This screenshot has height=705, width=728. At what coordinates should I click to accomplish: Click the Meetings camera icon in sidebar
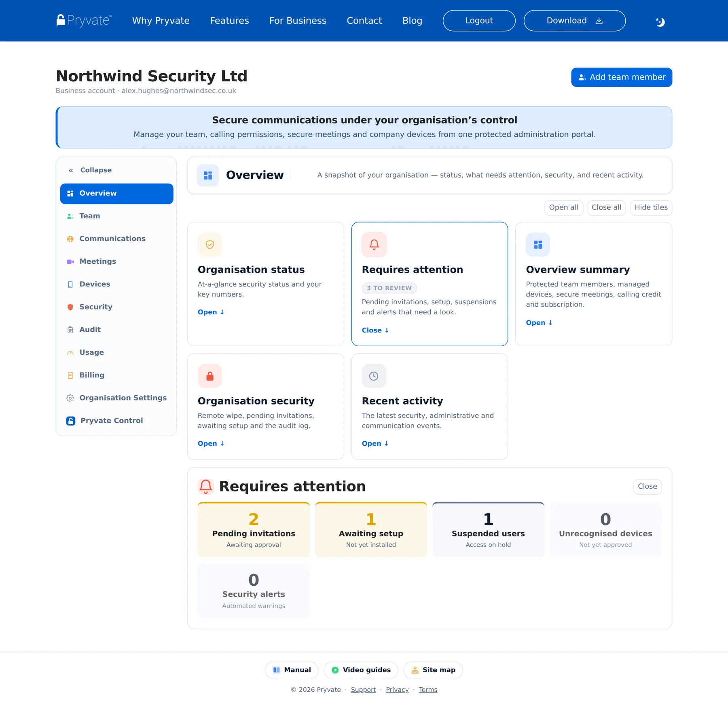(x=70, y=262)
